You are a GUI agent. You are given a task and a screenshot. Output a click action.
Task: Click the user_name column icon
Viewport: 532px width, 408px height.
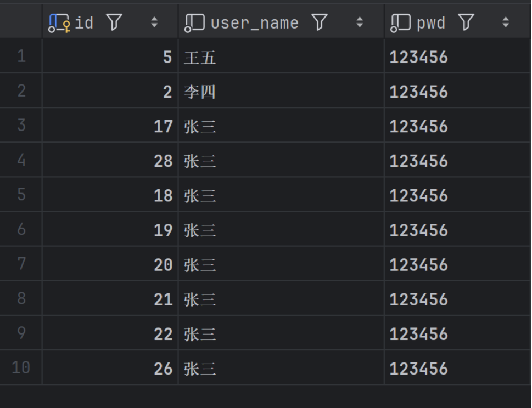point(194,23)
